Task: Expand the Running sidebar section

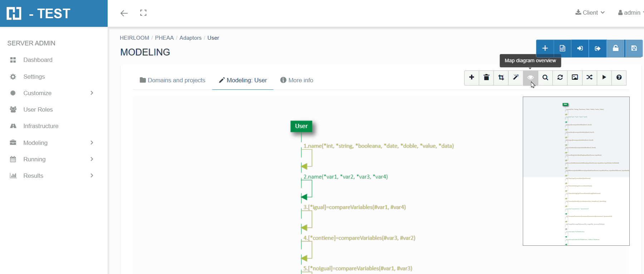Action: tap(52, 159)
